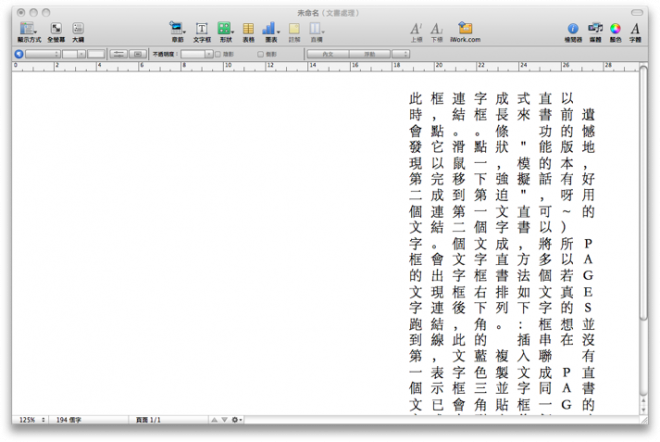Click the 章節 sections toolbar menu
Image resolution: width=660 pixels, height=442 pixels.
coord(177,29)
